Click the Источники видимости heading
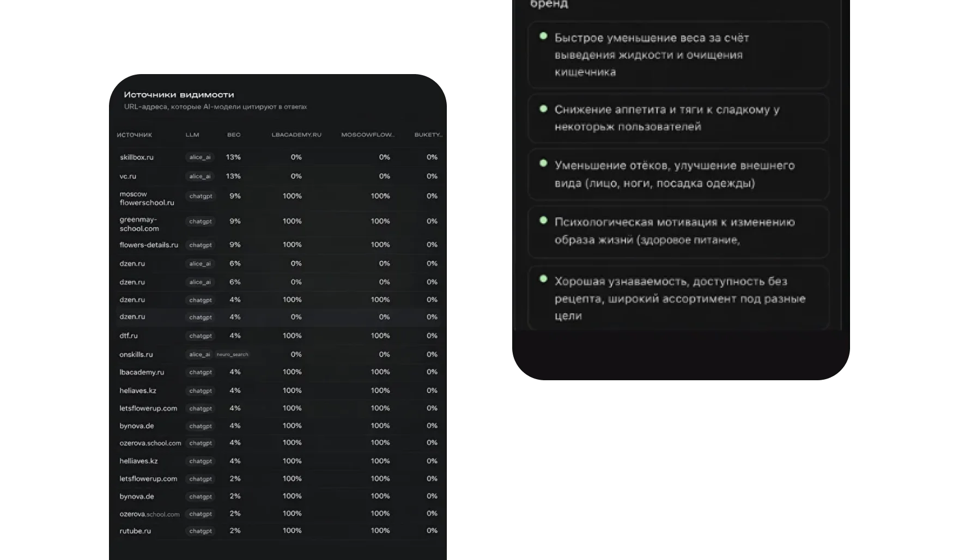The height and width of the screenshot is (560, 959). 179,95
